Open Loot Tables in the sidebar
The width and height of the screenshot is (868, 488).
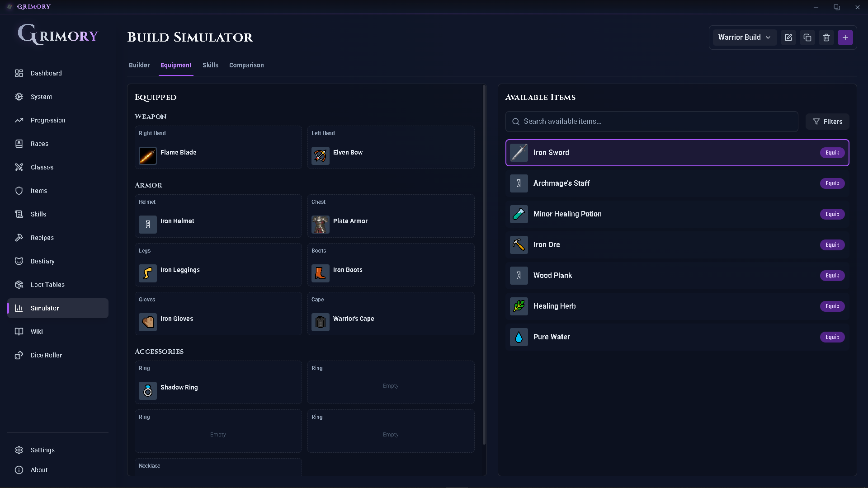(47, 285)
